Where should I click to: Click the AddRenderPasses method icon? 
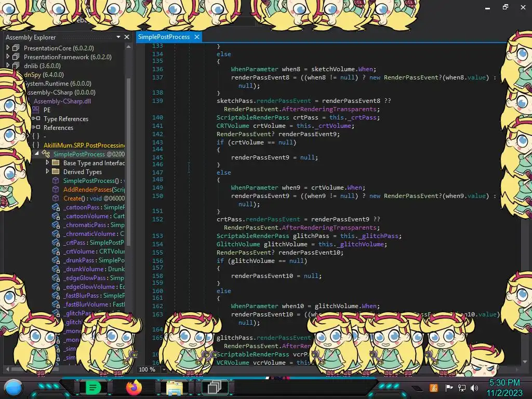pos(56,189)
